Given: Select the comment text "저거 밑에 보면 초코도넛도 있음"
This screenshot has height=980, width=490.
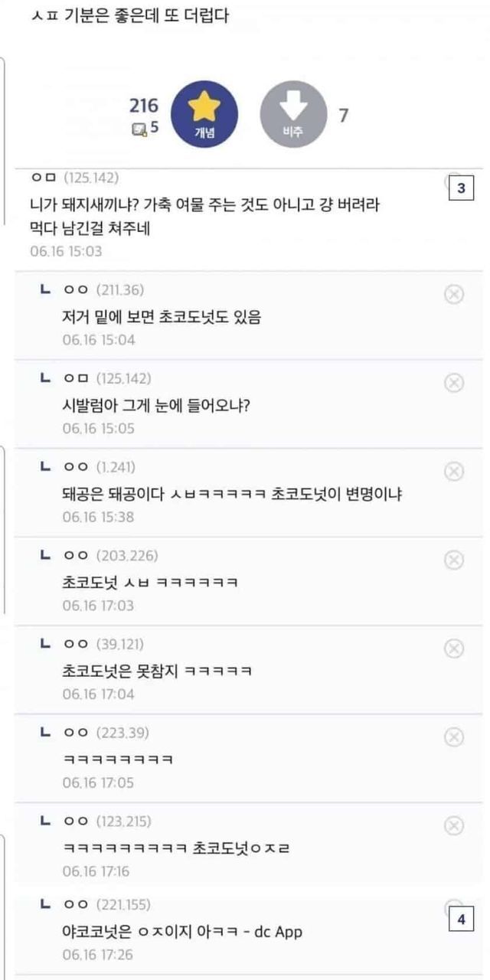Looking at the screenshot, I should pos(162,317).
